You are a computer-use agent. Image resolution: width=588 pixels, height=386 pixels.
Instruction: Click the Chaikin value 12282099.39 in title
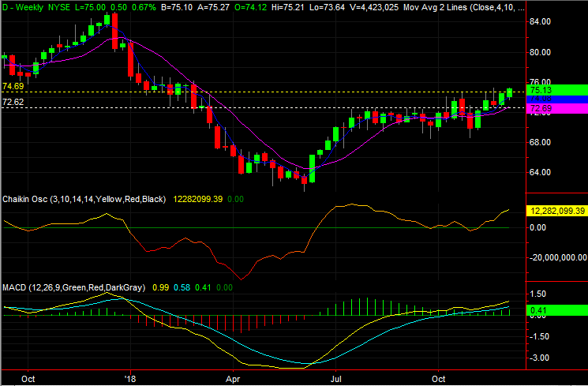(197, 199)
